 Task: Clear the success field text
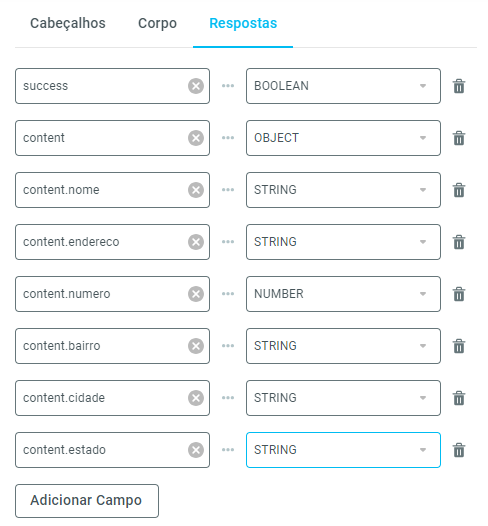[x=196, y=86]
